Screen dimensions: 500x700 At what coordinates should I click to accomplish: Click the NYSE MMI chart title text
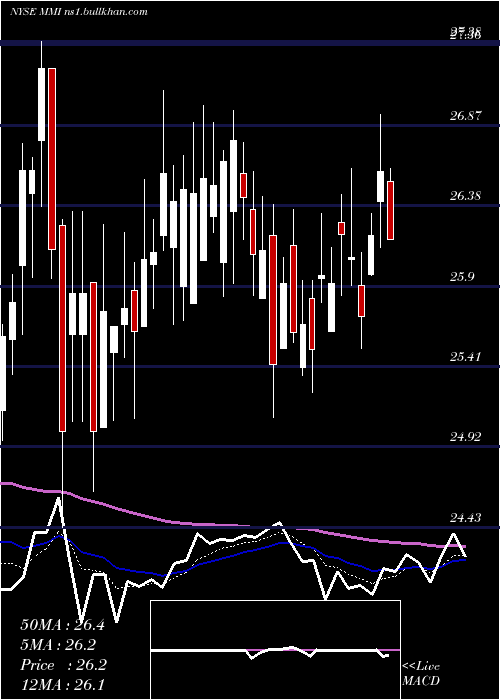[79, 12]
